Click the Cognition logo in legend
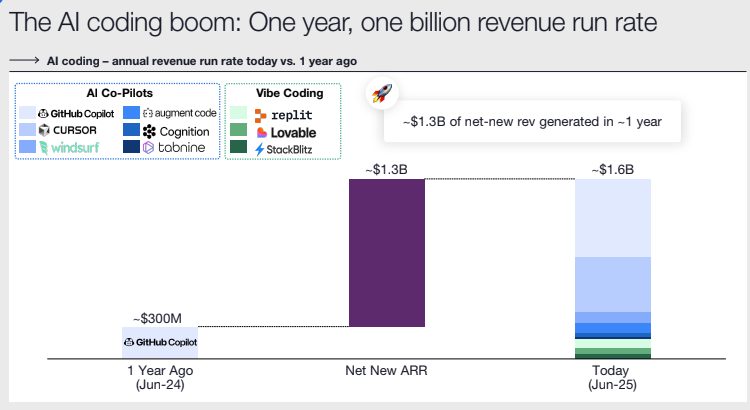750x410 pixels. coord(176,131)
